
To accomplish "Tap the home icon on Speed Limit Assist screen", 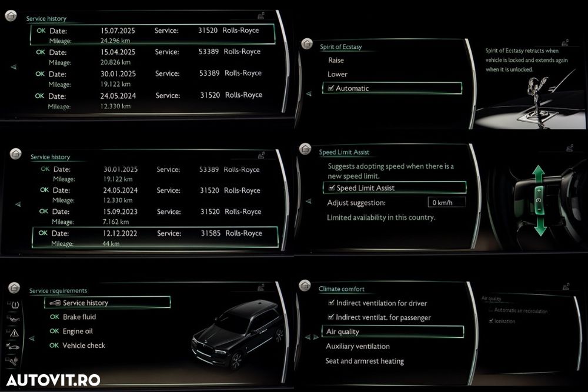I will click(x=305, y=149).
